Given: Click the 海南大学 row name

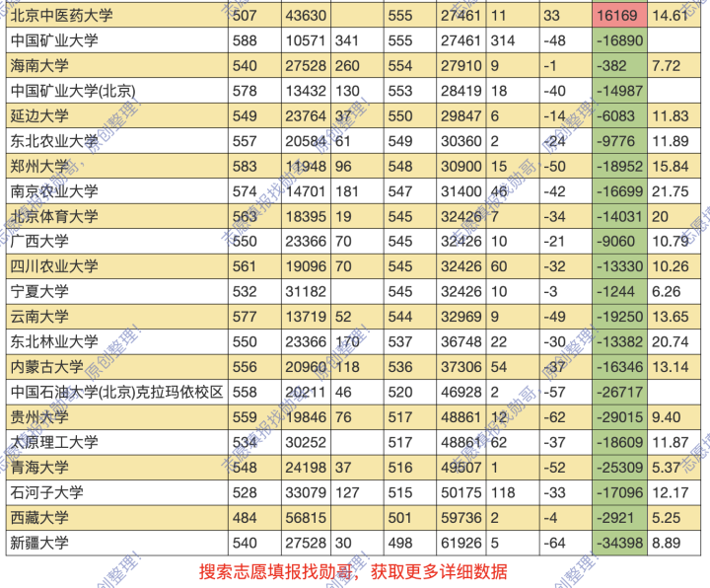Looking at the screenshot, I should point(116,65).
